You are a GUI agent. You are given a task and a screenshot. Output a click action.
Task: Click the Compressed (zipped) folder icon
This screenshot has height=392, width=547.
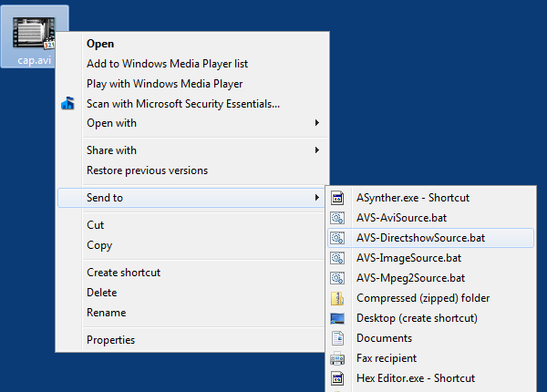338,298
